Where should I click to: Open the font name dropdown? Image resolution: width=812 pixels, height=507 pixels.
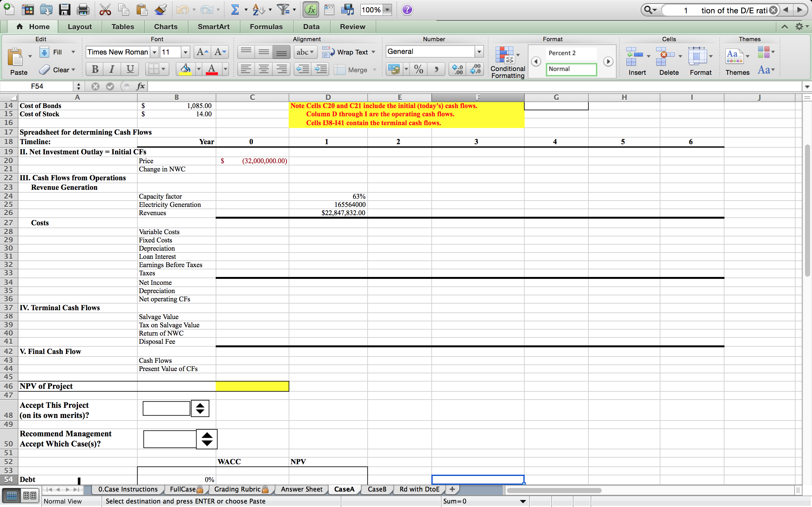(154, 52)
